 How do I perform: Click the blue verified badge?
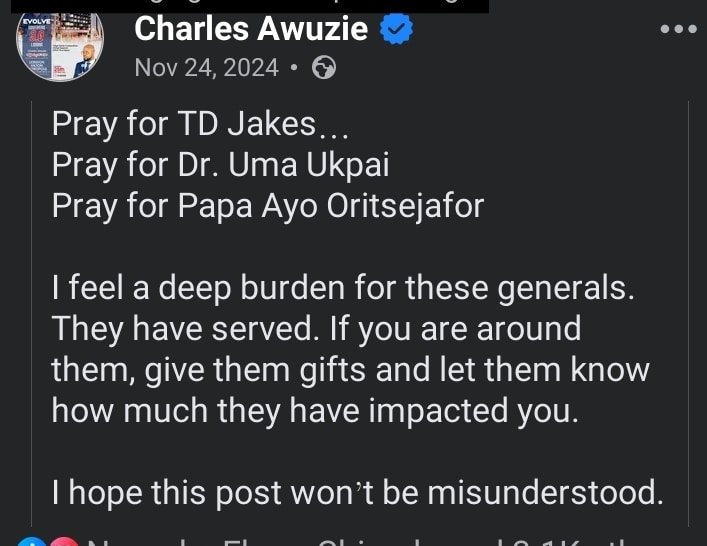click(397, 30)
